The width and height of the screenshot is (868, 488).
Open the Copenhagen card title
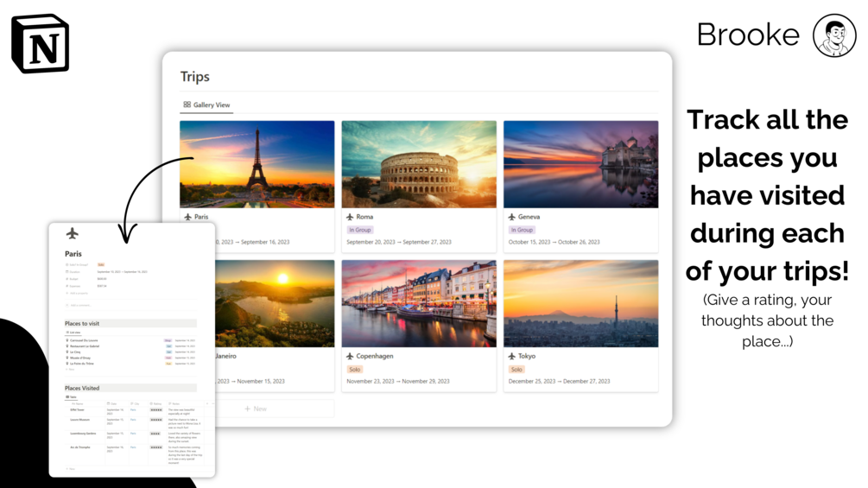click(x=375, y=357)
